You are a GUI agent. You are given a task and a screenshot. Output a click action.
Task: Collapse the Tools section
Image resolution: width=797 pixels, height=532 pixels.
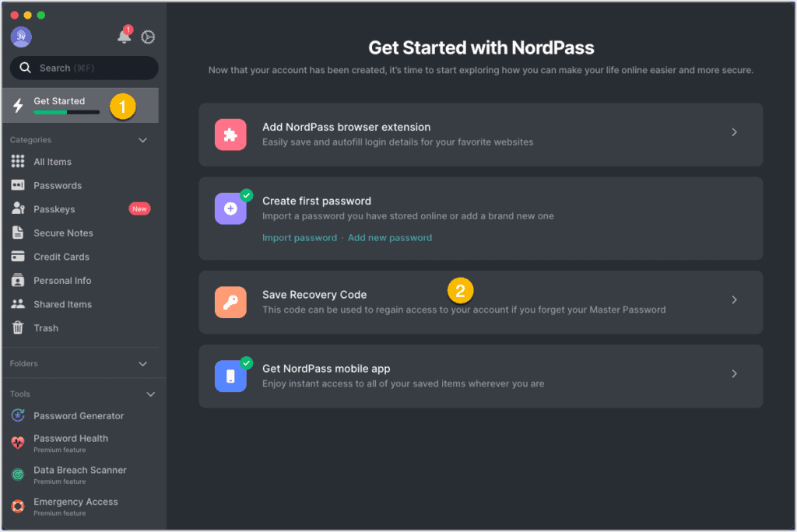[x=150, y=394]
